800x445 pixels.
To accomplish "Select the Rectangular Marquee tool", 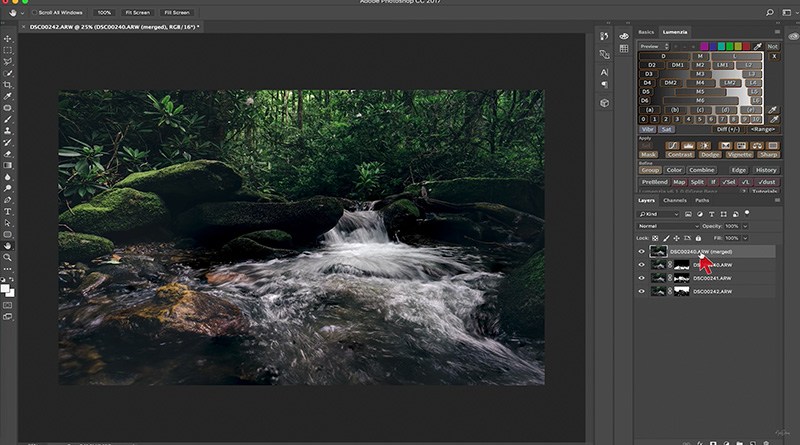I will [8, 50].
